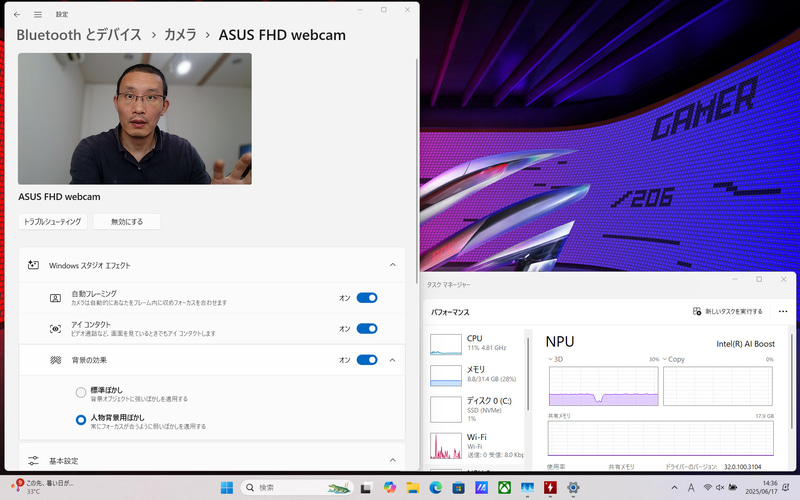
Task: Open Task View from the taskbar
Action: point(366,488)
